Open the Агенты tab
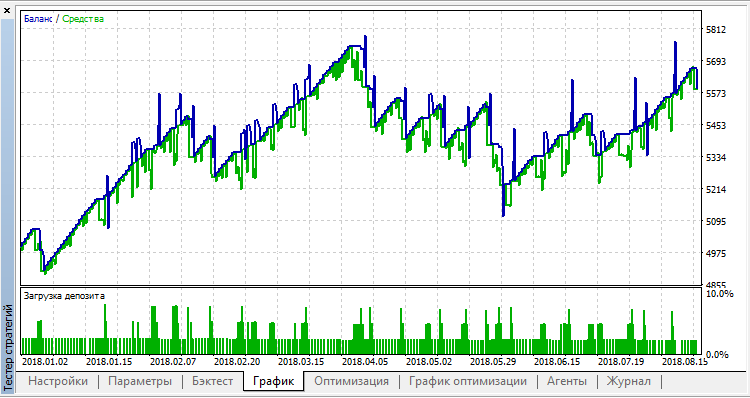The height and width of the screenshot is (398, 750). (567, 381)
